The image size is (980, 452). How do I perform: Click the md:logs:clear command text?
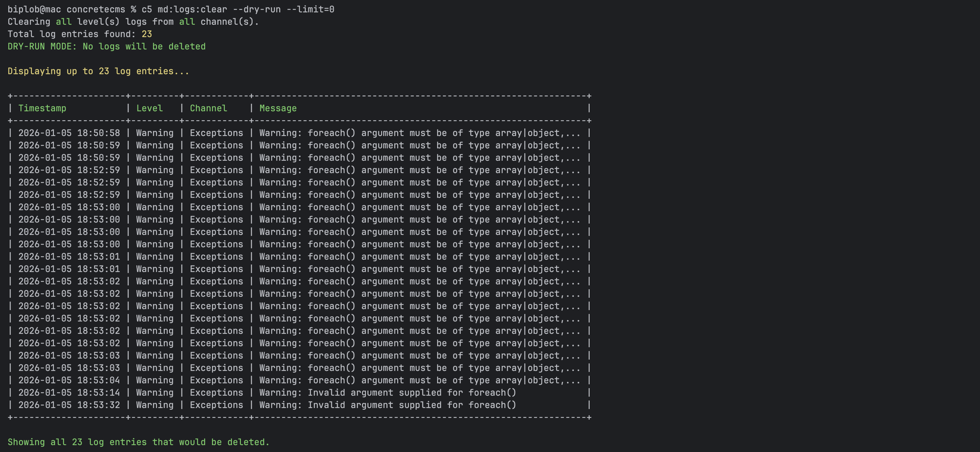(192, 9)
